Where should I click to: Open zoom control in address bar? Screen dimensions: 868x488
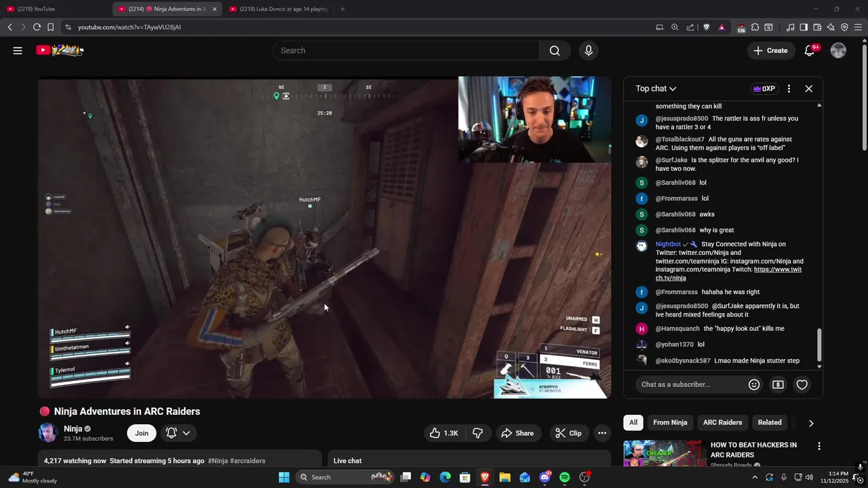tap(675, 27)
